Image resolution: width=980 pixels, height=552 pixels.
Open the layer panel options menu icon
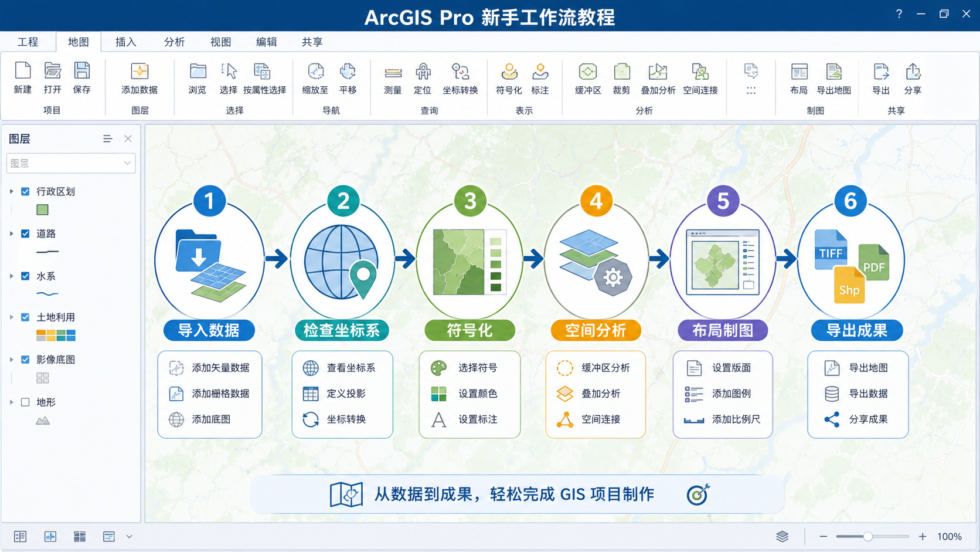[x=107, y=138]
